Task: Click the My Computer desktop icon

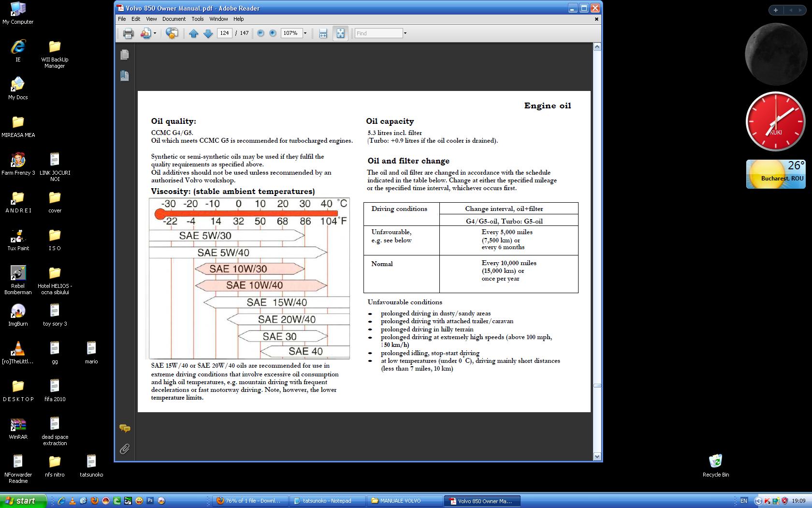Action: [18, 13]
